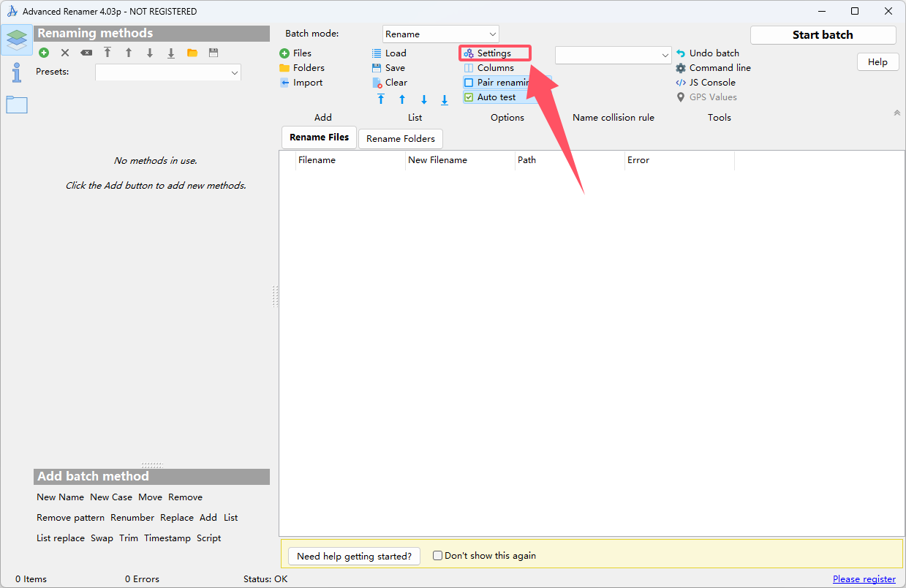Click Need help getting started button

[x=355, y=557]
